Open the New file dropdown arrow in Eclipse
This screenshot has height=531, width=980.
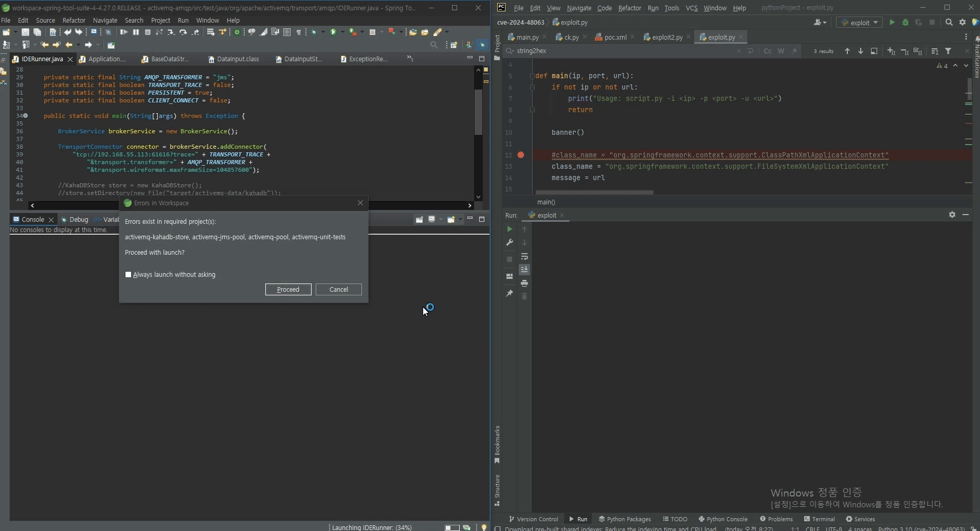click(x=15, y=32)
